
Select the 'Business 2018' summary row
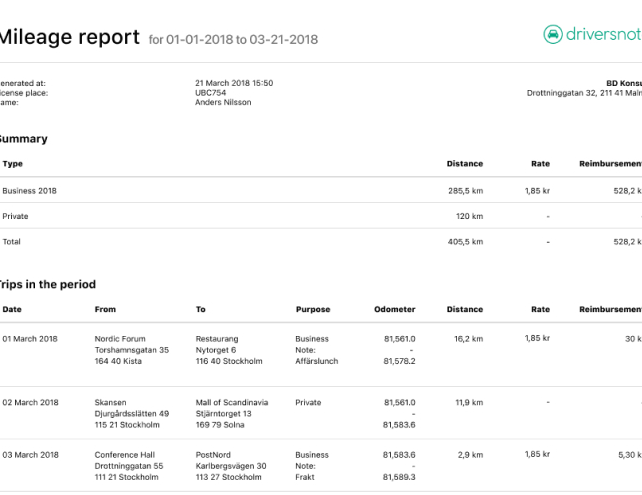321,191
